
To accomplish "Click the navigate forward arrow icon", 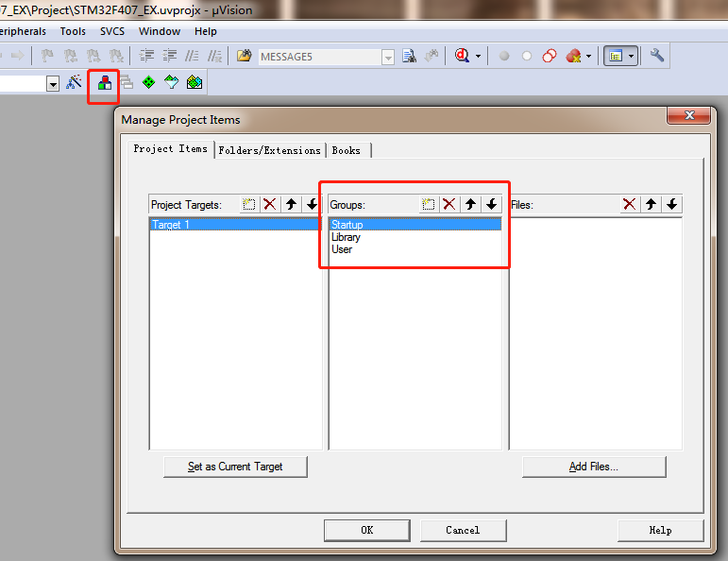I will point(18,56).
